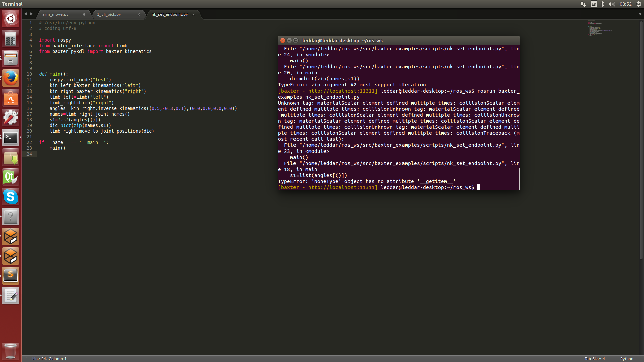Open Skype from the dock
Screen dimensions: 644x362
(11, 197)
